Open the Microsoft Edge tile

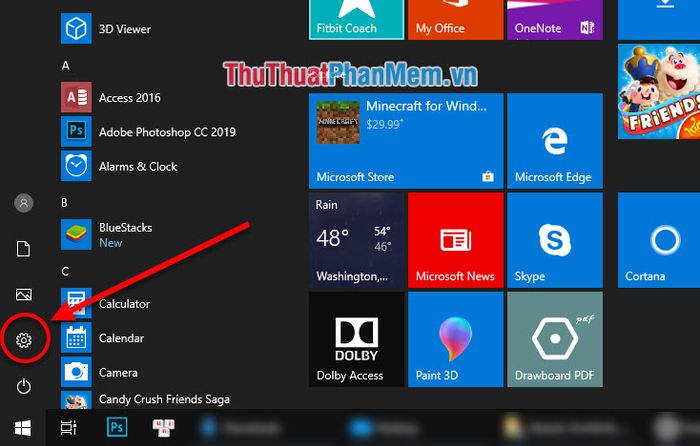(x=555, y=141)
